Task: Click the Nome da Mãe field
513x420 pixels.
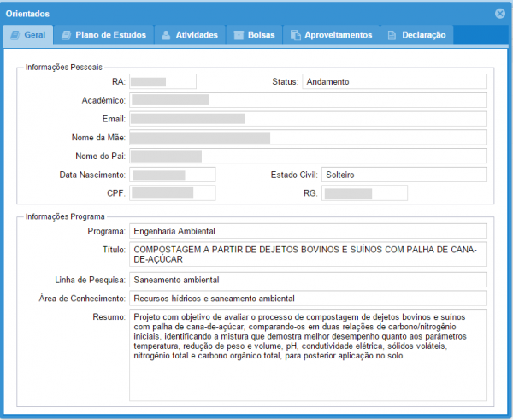Action: coord(308,138)
